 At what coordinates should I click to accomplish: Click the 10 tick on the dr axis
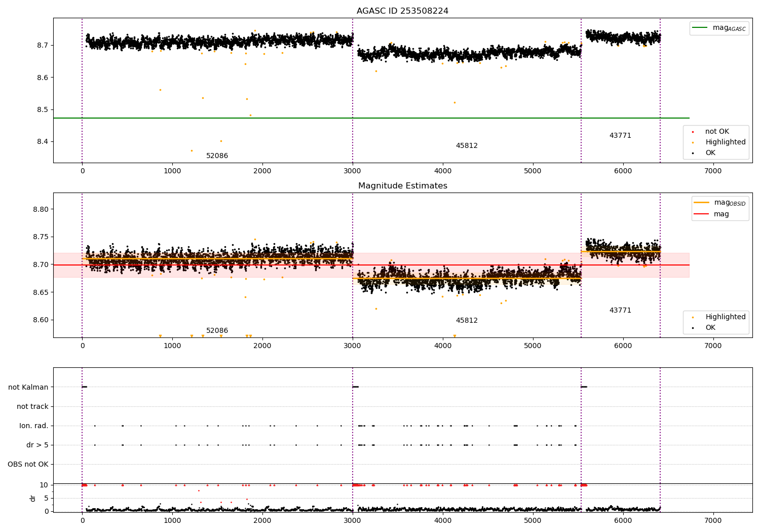point(44,485)
